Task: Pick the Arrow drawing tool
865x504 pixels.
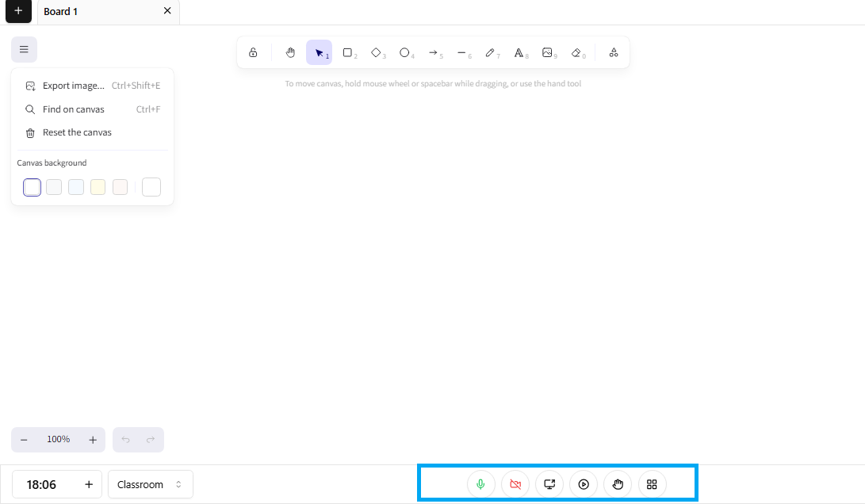Action: tap(434, 53)
